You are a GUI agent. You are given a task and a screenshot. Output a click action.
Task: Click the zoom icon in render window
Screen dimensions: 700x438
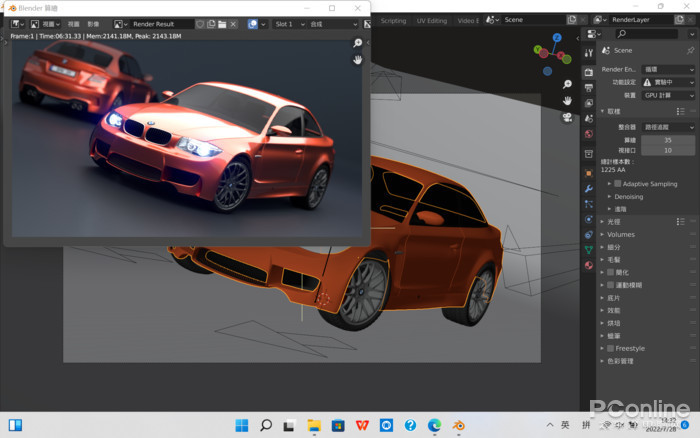tap(358, 43)
